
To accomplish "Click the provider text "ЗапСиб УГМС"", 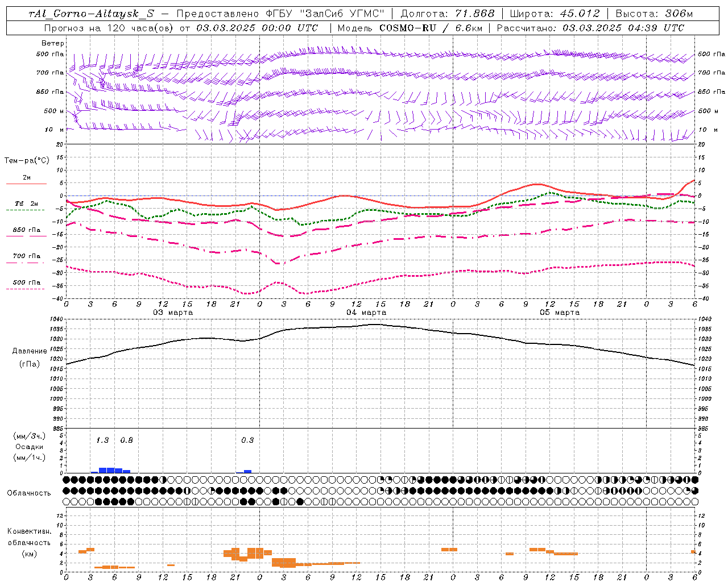I will (342, 14).
